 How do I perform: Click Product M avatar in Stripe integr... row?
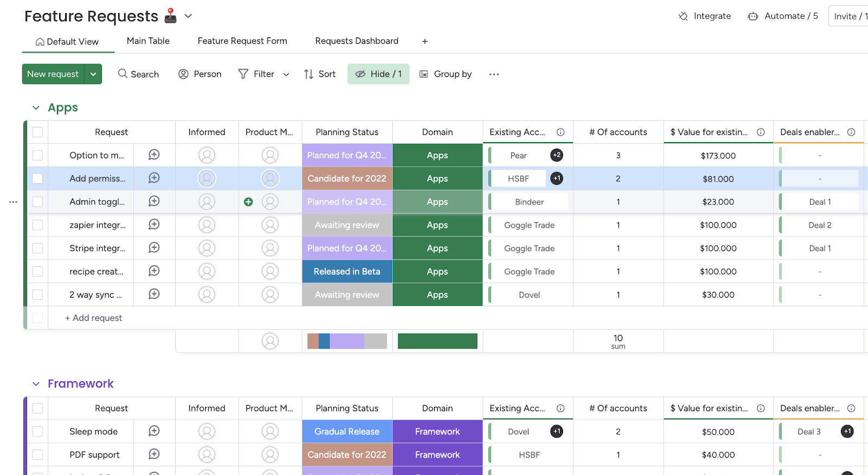coord(270,248)
